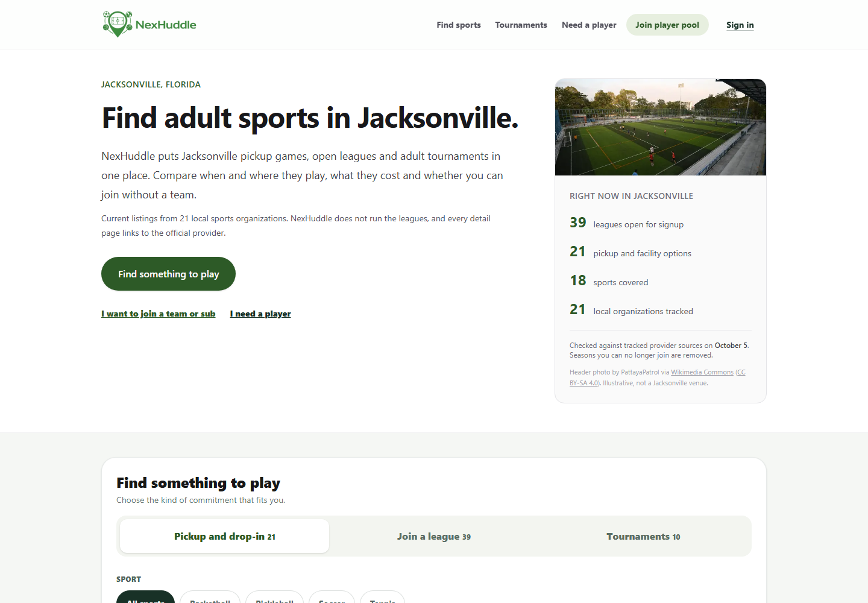
Task: Open the Find sports nav item
Action: [459, 25]
